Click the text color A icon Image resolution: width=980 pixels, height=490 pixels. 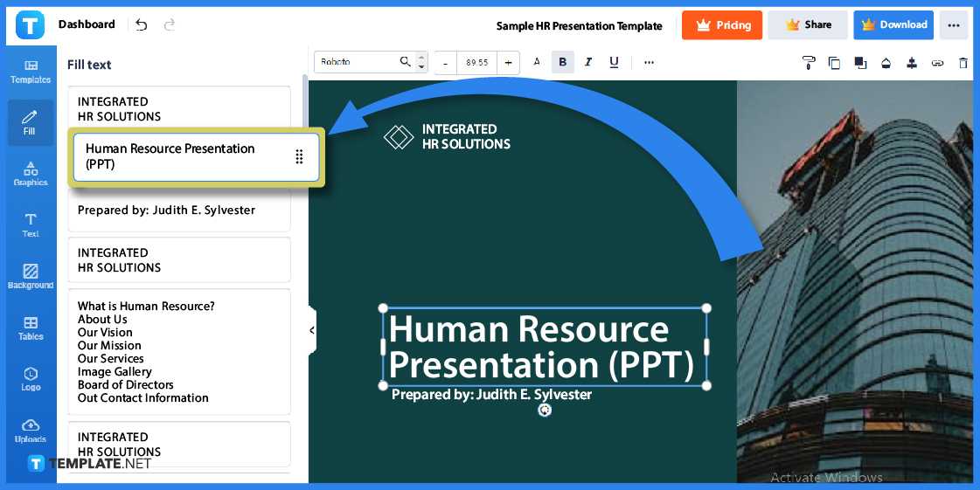point(537,62)
